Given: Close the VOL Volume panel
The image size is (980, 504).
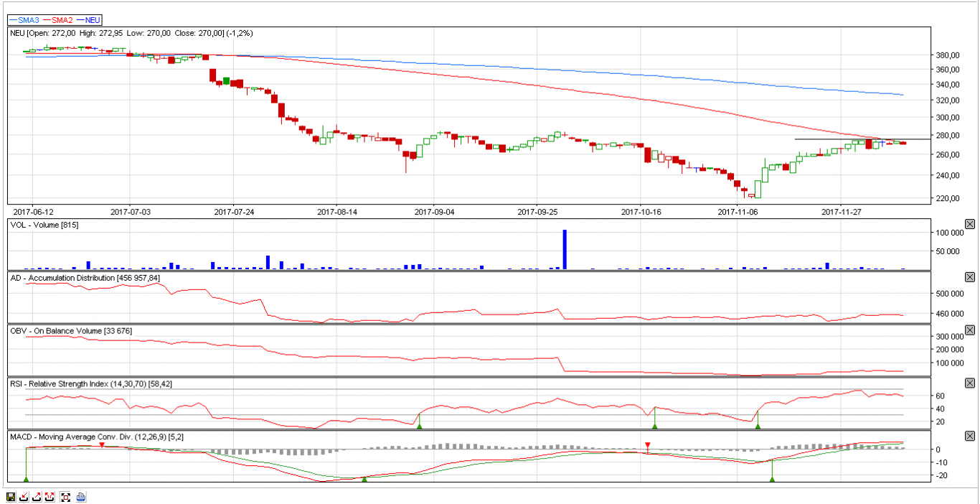Looking at the screenshot, I should [970, 224].
